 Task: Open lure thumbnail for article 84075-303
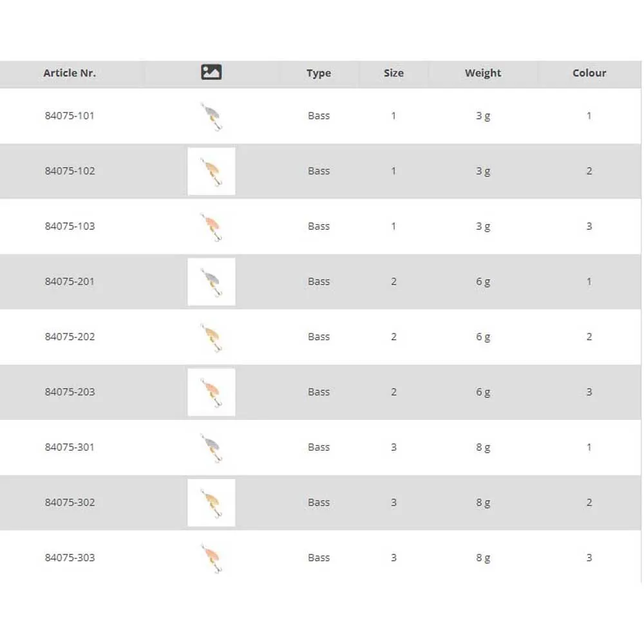(211, 558)
